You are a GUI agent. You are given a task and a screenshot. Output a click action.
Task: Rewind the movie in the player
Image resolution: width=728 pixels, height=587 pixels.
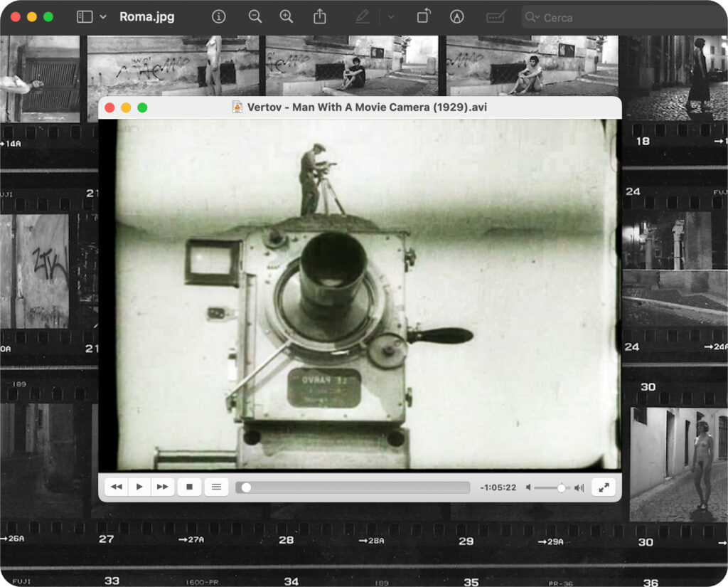coord(117,487)
